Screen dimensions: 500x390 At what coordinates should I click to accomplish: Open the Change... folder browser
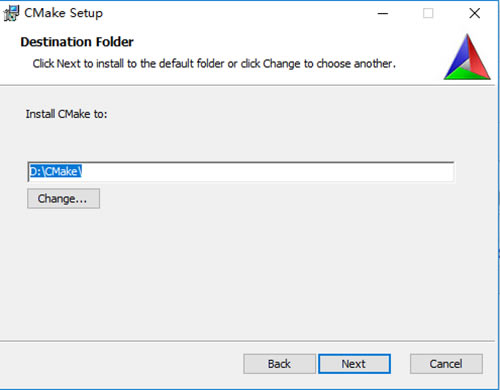pos(63,199)
